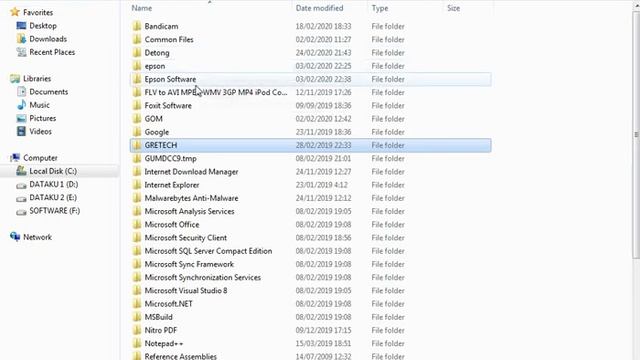The height and width of the screenshot is (360, 640).
Task: Select the Reference Assemblies folder
Action: click(x=180, y=356)
